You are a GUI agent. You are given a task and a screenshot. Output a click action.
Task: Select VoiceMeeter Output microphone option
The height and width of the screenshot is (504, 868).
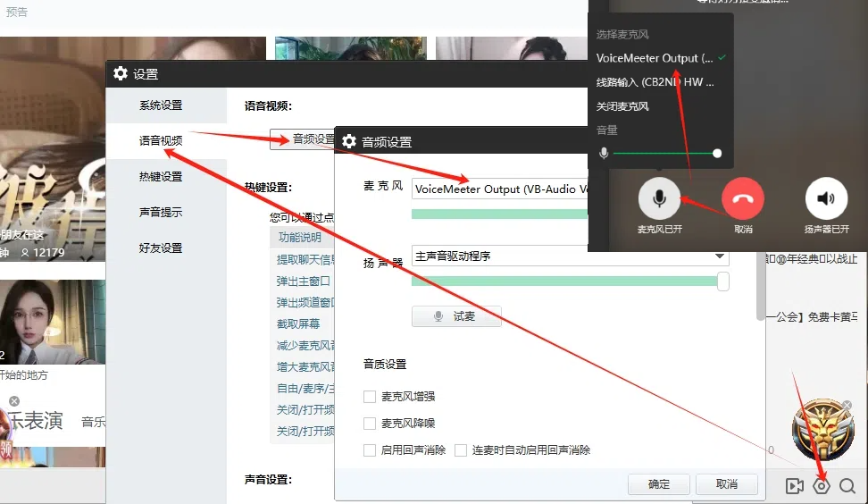click(x=661, y=58)
